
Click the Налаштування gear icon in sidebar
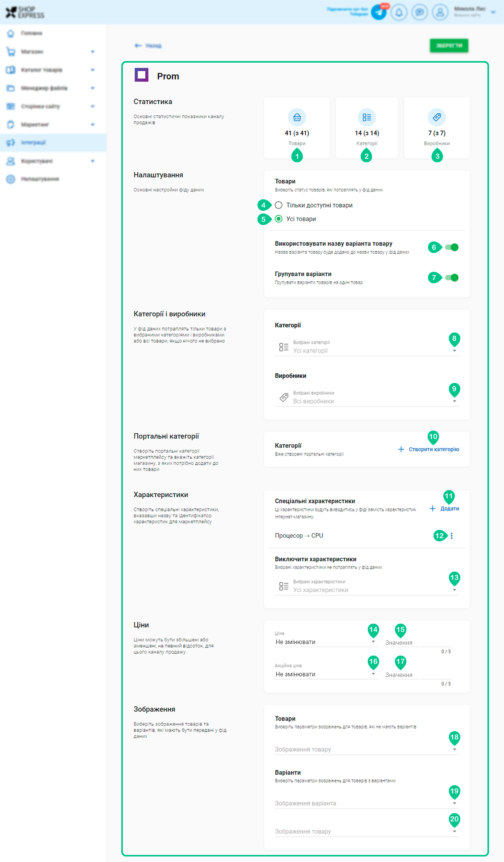point(11,179)
